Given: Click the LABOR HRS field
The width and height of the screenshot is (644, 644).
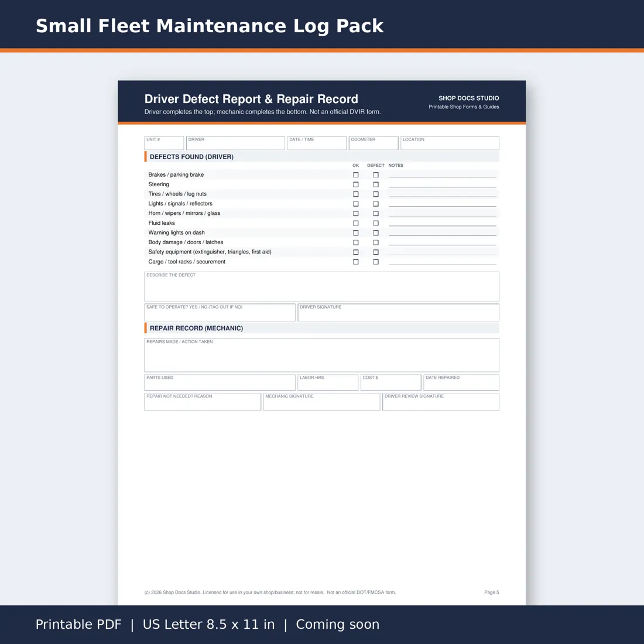Looking at the screenshot, I should (x=328, y=382).
